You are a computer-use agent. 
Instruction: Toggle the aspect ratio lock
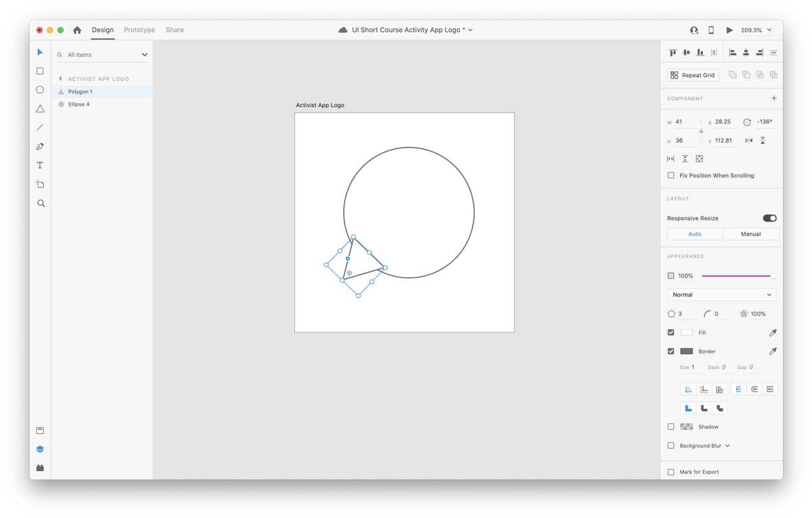(701, 131)
